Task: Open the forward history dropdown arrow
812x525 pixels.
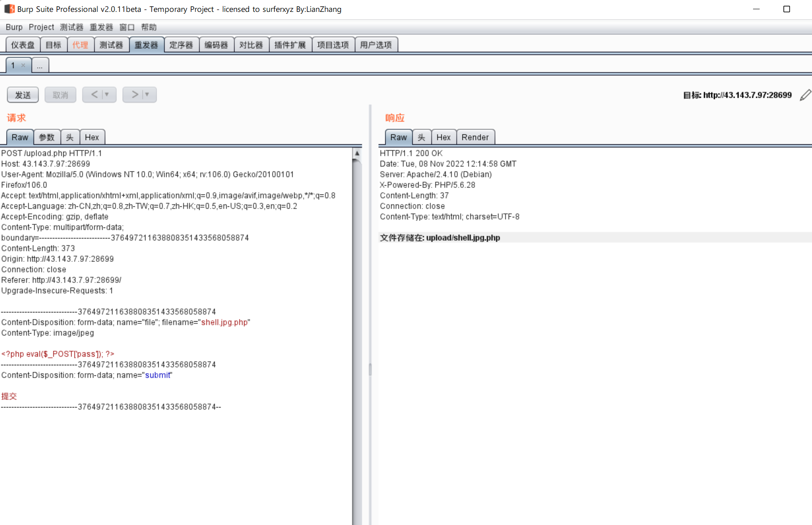Action: 147,95
